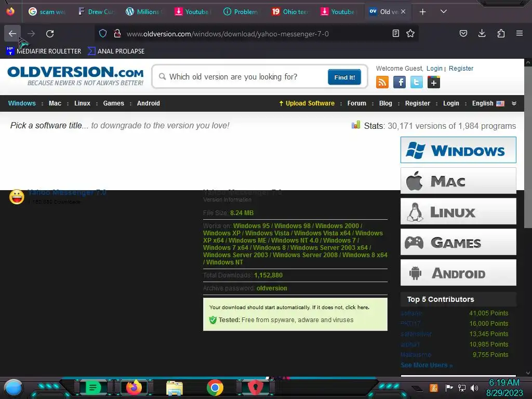Switch to the Problem tab
This screenshot has height=399, width=532.
coord(242,12)
